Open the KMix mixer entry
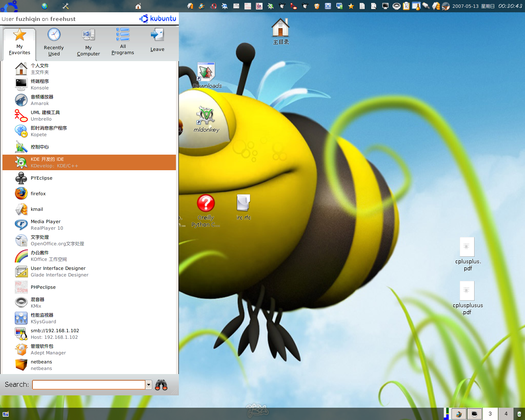Image resolution: width=525 pixels, height=420 pixels. (x=89, y=303)
